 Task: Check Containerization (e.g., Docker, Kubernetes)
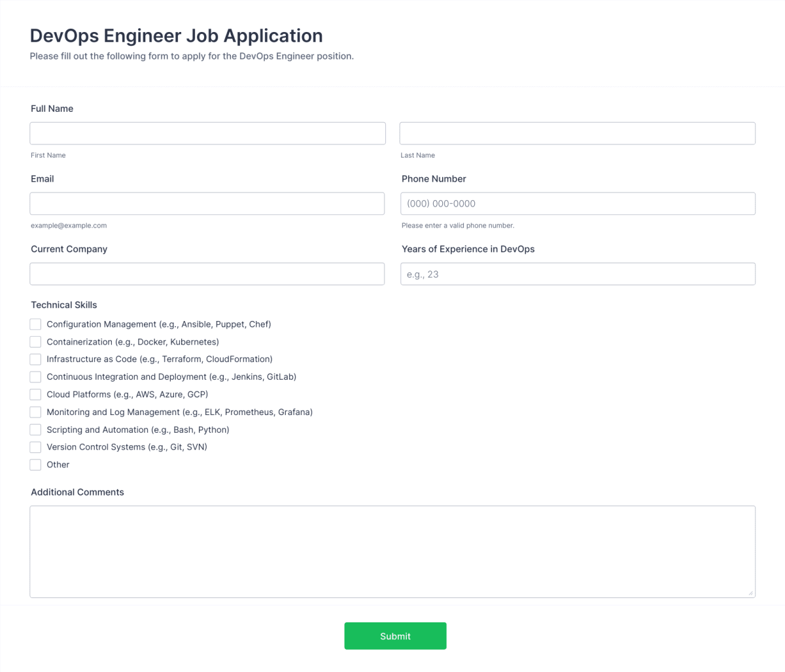[35, 342]
